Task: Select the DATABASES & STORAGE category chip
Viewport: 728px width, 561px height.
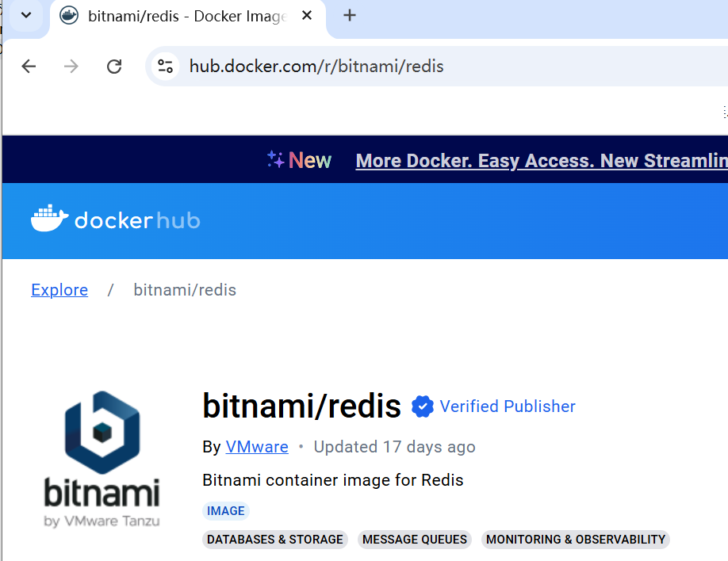Action: (275, 540)
